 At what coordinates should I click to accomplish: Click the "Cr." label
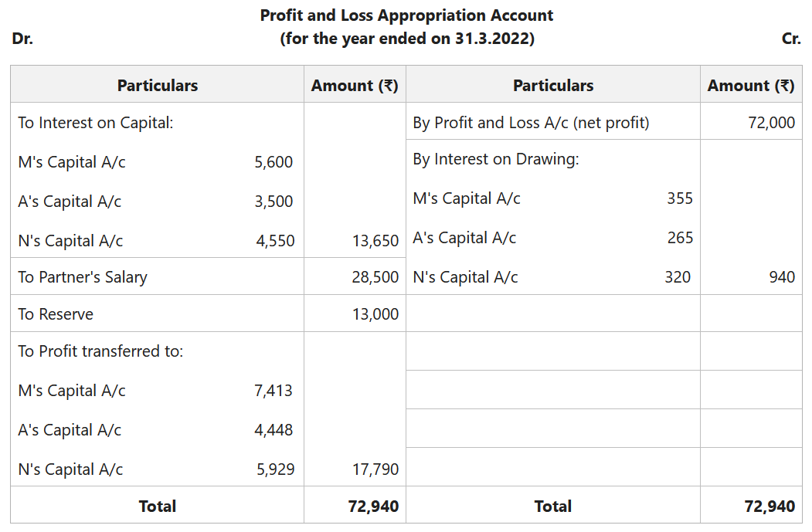pos(791,39)
